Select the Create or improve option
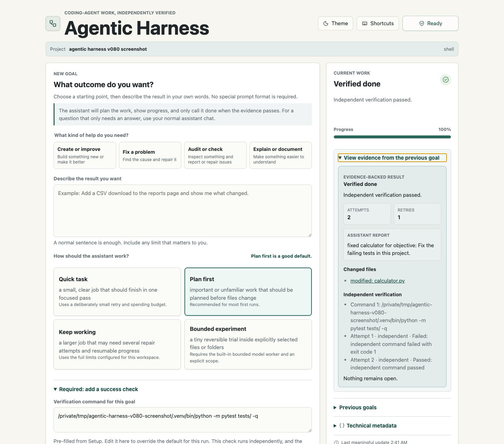 point(85,155)
